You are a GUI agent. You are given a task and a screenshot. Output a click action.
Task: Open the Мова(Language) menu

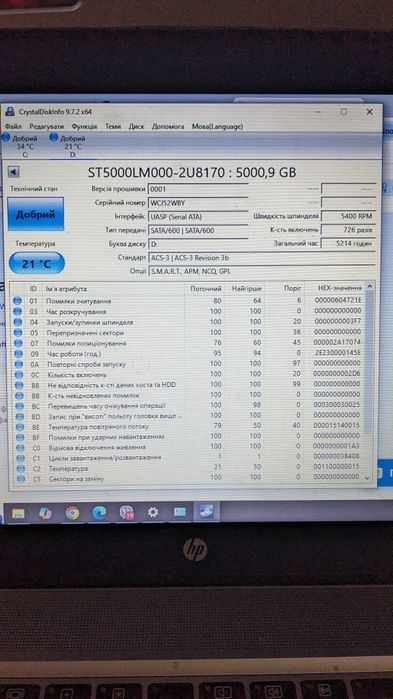pos(217,127)
